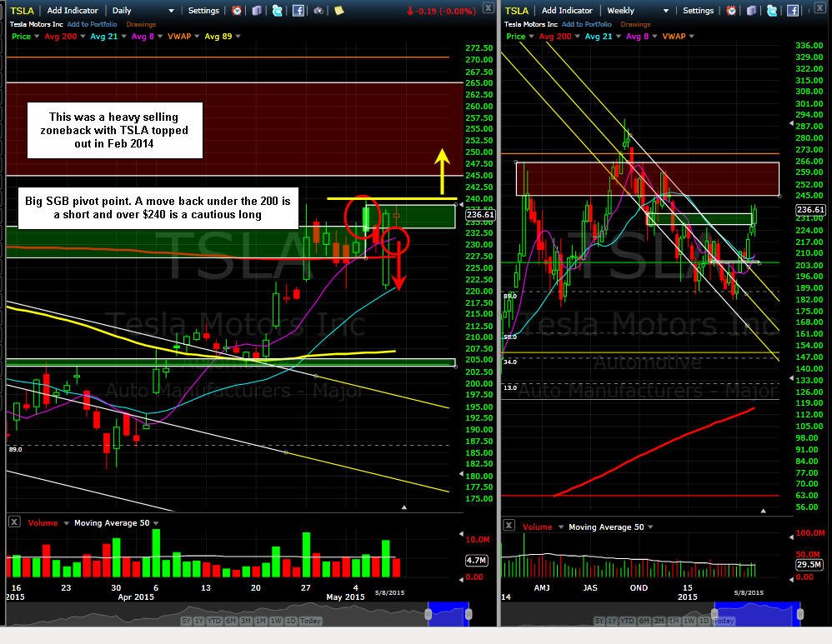
Task: Share Daily chart via Facebook icon
Action: [298, 11]
